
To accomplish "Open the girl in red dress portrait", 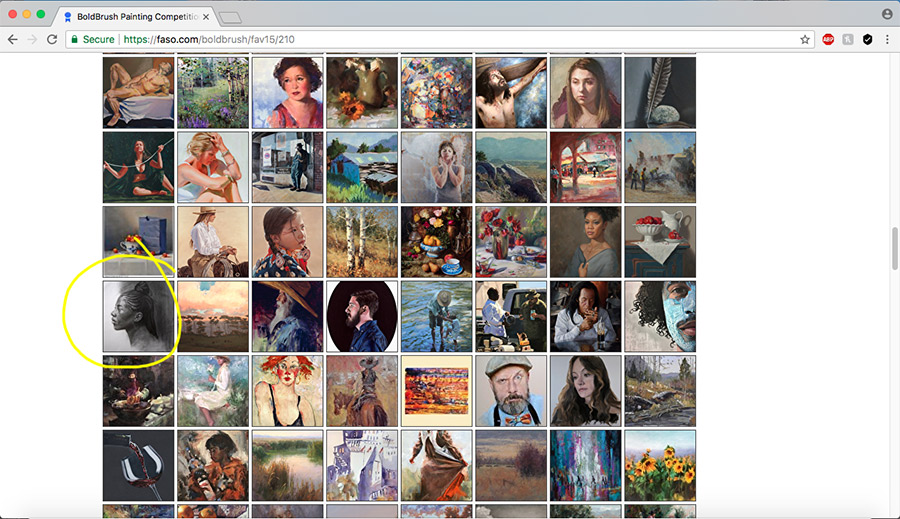I will pos(288,92).
